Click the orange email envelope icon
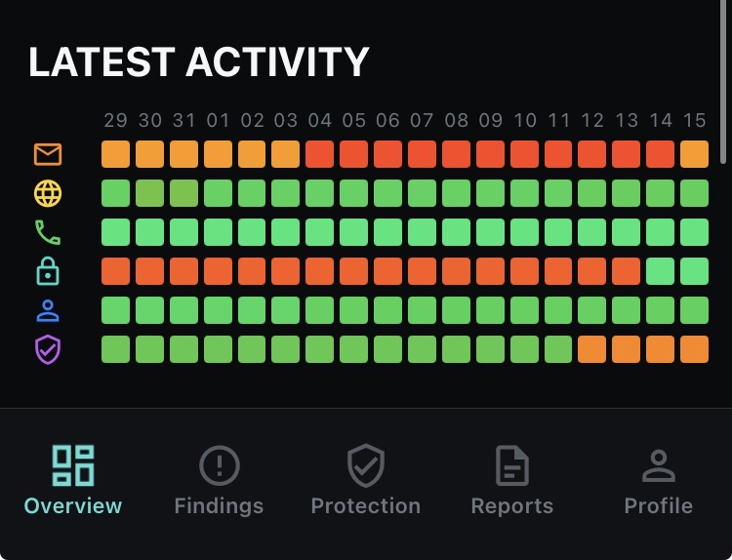The height and width of the screenshot is (560, 732). [x=48, y=154]
